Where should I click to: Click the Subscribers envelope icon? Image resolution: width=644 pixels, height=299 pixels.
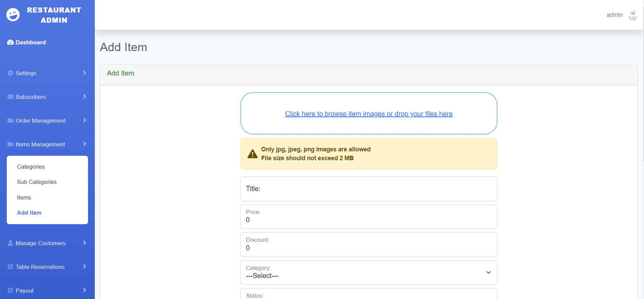[x=10, y=97]
